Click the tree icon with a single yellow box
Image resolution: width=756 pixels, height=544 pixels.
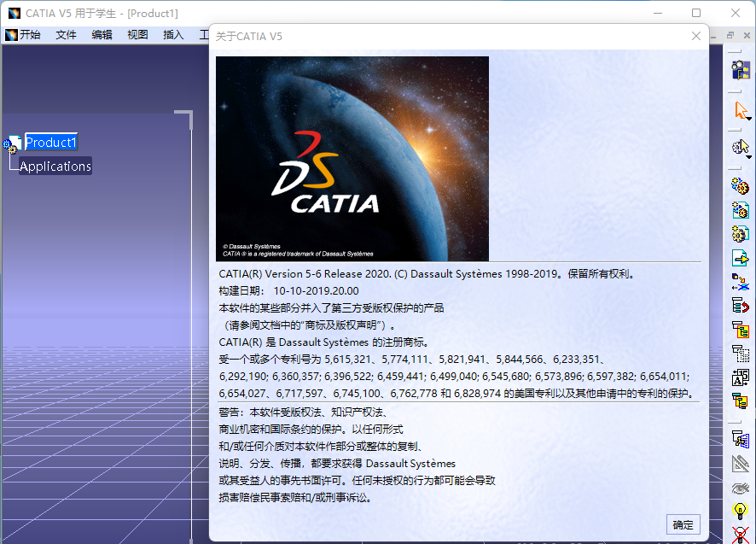[740, 330]
